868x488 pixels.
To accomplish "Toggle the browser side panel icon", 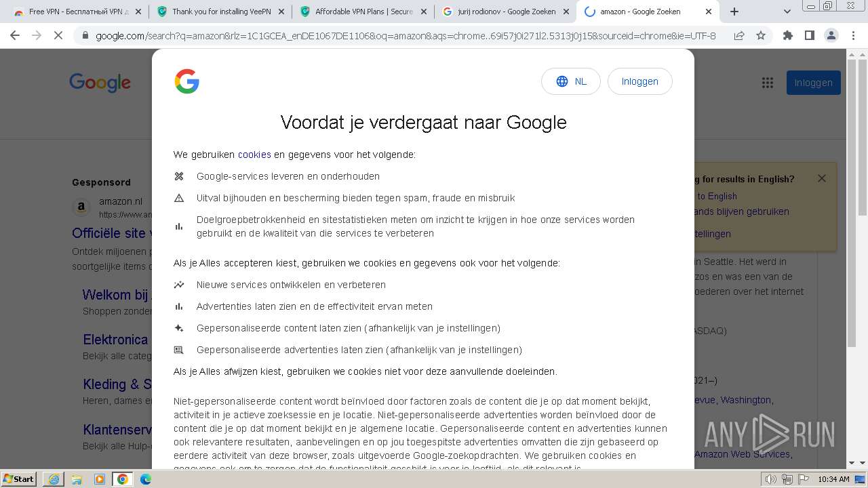I will click(809, 35).
